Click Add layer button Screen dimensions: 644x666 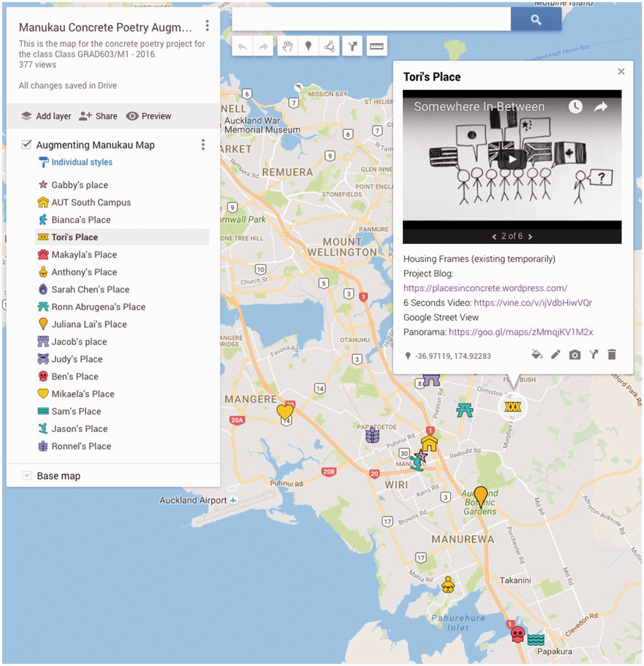pos(46,116)
